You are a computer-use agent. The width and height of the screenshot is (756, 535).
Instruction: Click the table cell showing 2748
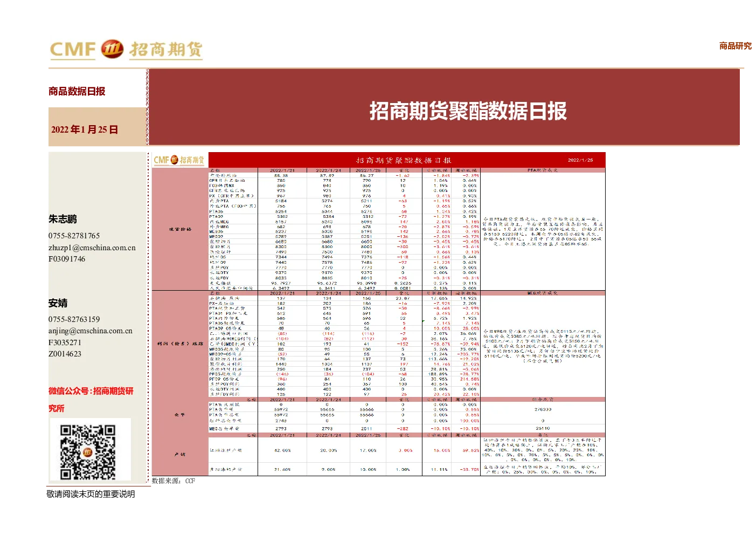[281, 421]
